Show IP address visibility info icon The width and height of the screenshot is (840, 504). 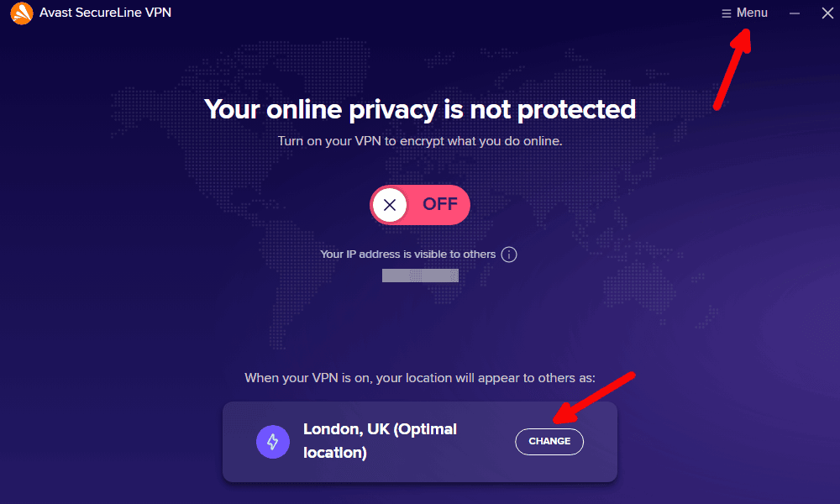coord(508,255)
